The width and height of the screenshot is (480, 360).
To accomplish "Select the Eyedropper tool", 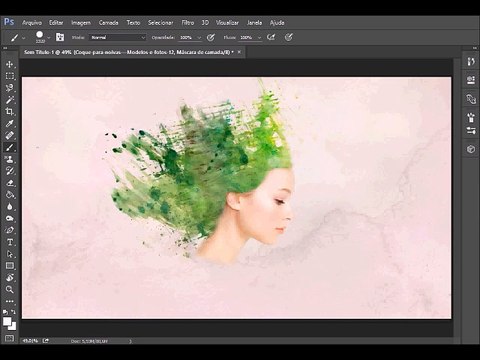I will click(9, 124).
